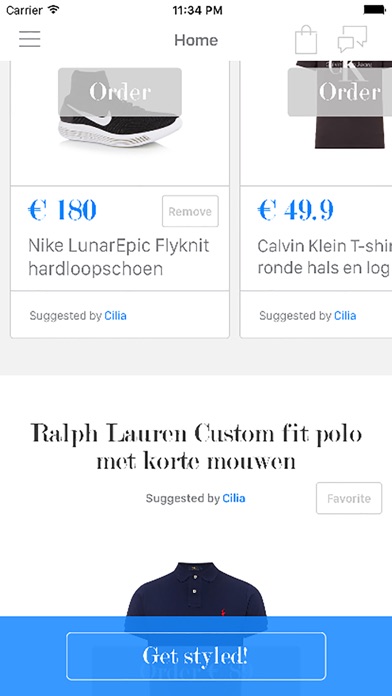Select the € 49.9 price
This screenshot has width=392, height=696.
coord(295,210)
